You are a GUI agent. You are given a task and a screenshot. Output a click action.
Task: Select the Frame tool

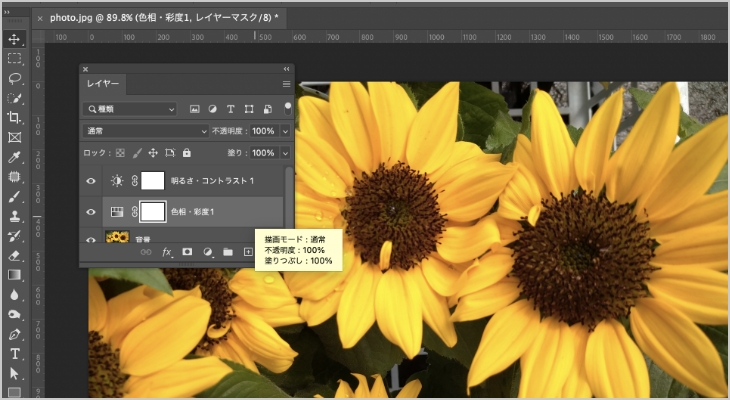pyautogui.click(x=14, y=137)
